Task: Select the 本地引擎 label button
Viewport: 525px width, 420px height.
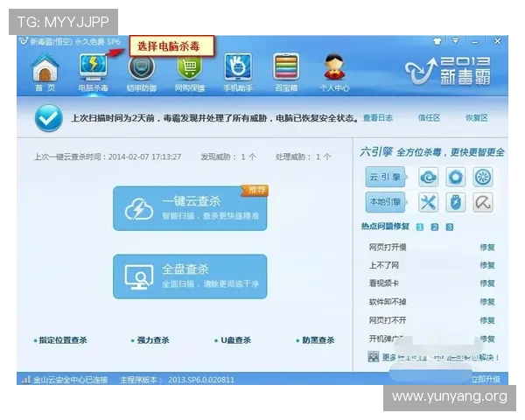Action: tap(385, 202)
